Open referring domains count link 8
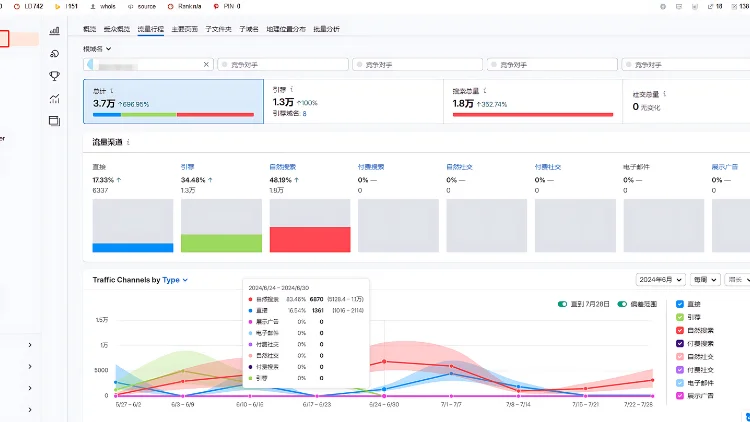This screenshot has height=422, width=750. tap(304, 114)
